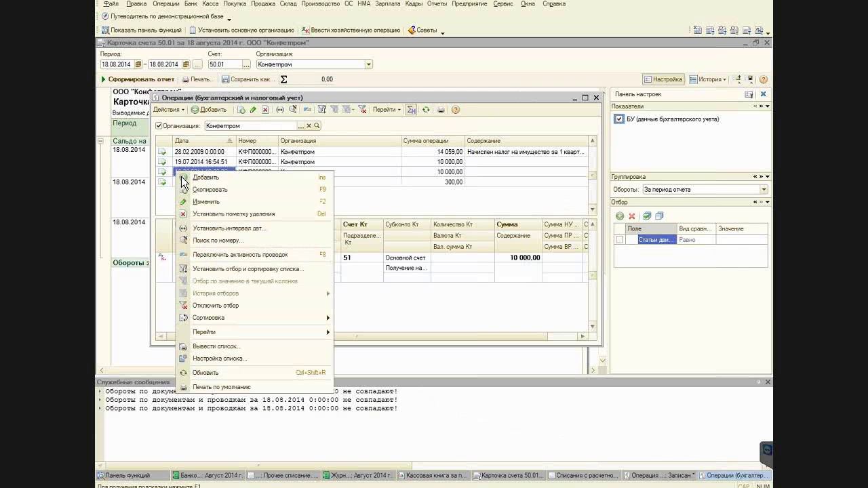Click the orange help question mark in Операции toolbar
Screen dimensions: 868x488
click(456, 110)
